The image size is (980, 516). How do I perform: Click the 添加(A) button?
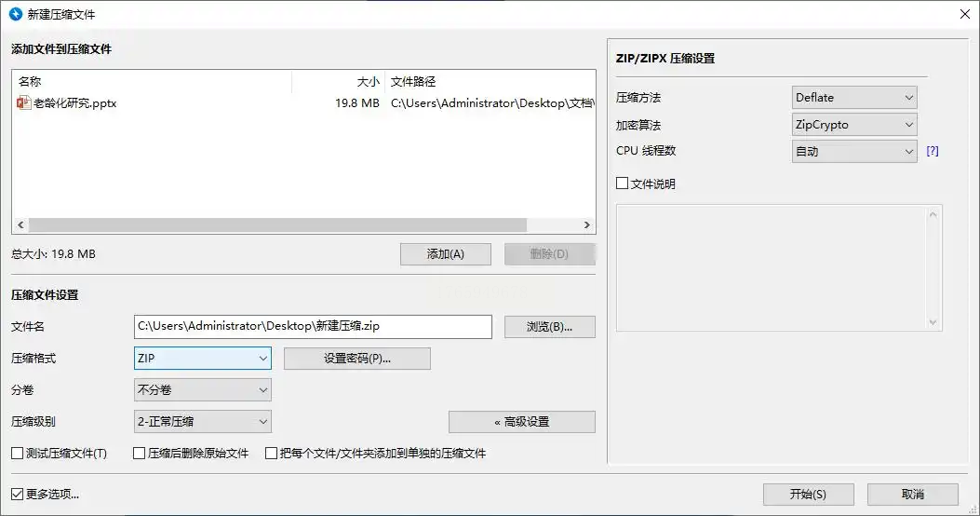[446, 254]
